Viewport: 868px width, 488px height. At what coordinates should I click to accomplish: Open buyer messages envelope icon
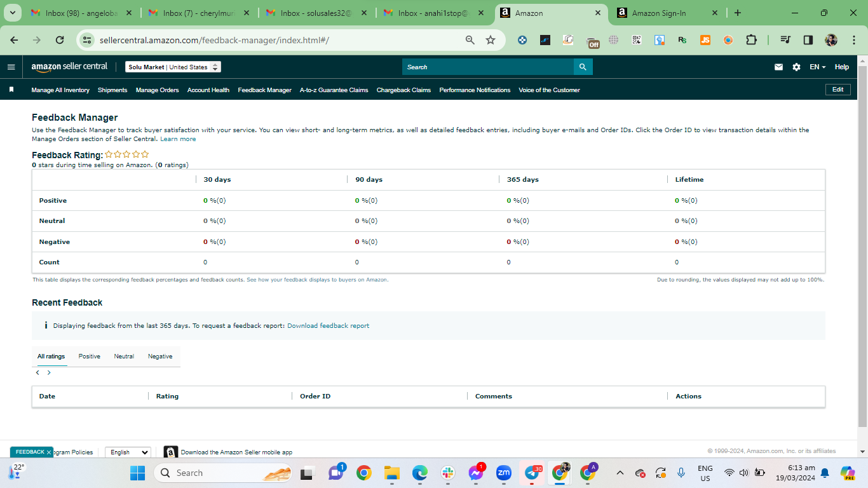(x=778, y=67)
